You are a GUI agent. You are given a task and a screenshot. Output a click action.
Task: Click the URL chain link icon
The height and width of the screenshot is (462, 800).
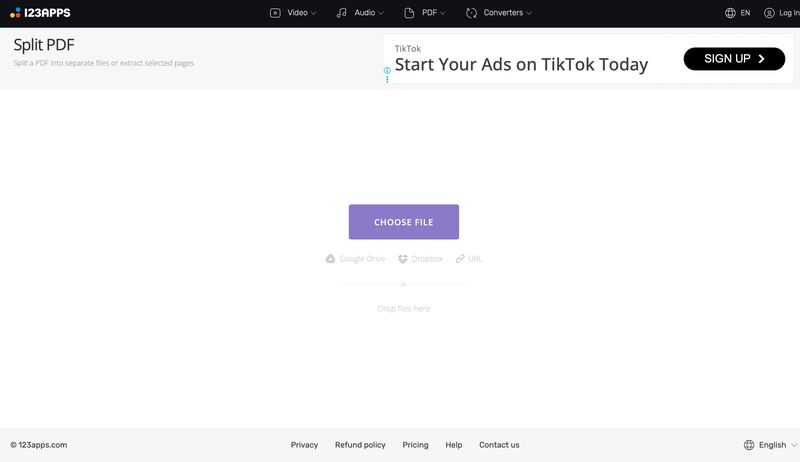click(x=460, y=259)
